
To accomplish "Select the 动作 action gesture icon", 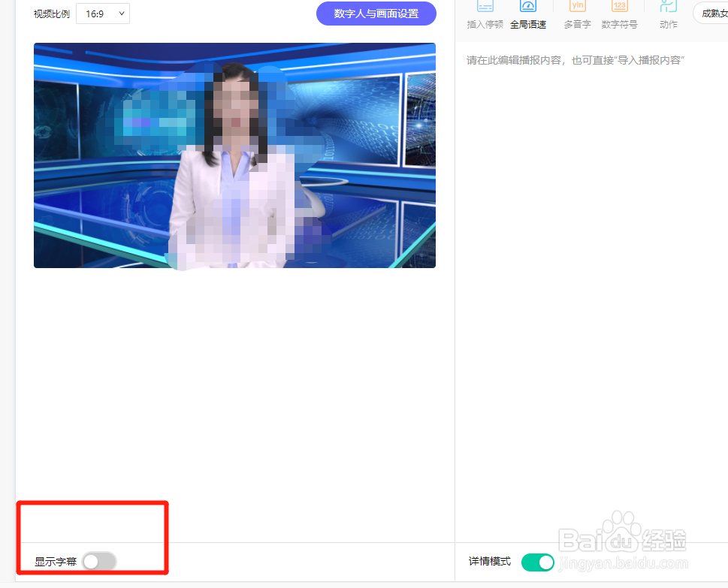I will [668, 14].
